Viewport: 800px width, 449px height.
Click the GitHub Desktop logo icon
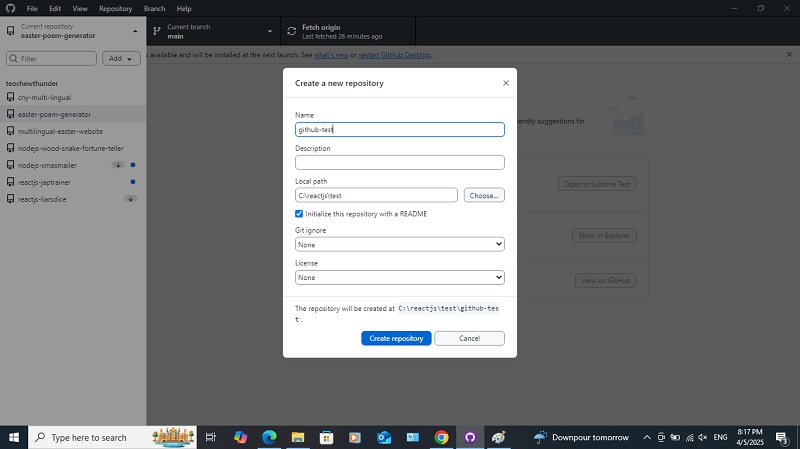10,8
